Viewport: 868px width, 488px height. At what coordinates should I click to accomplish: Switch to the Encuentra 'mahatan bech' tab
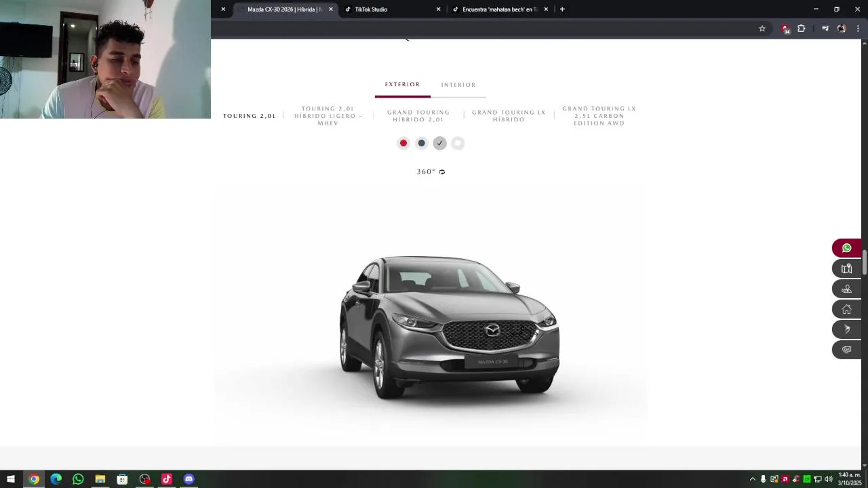click(x=500, y=9)
